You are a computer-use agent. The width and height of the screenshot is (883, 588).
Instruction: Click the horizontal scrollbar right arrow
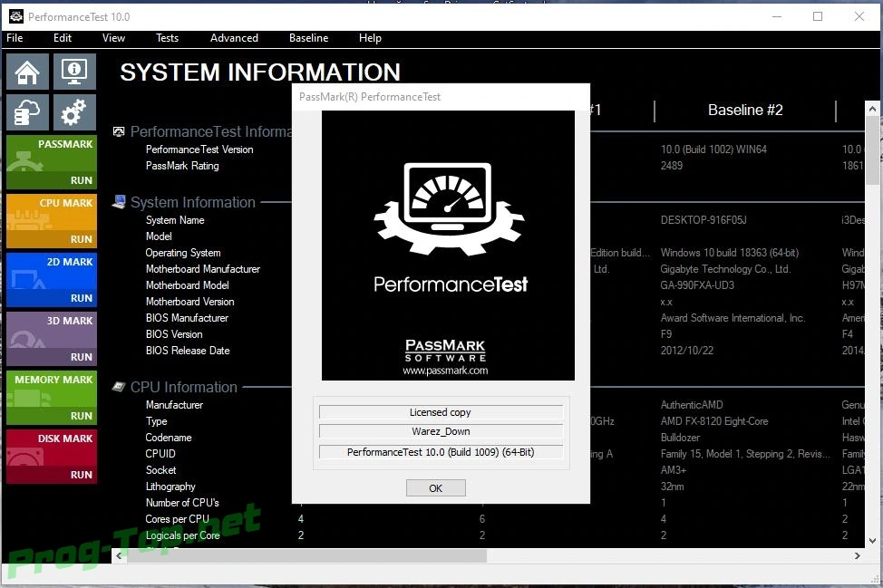857,555
